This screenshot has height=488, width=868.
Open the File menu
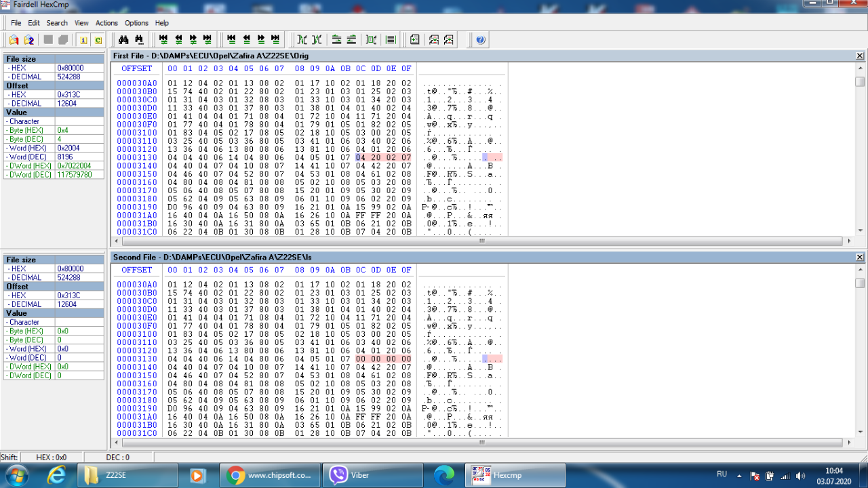click(16, 23)
